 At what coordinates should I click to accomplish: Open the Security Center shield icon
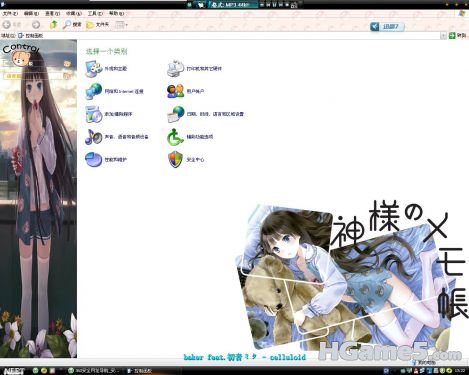click(176, 159)
